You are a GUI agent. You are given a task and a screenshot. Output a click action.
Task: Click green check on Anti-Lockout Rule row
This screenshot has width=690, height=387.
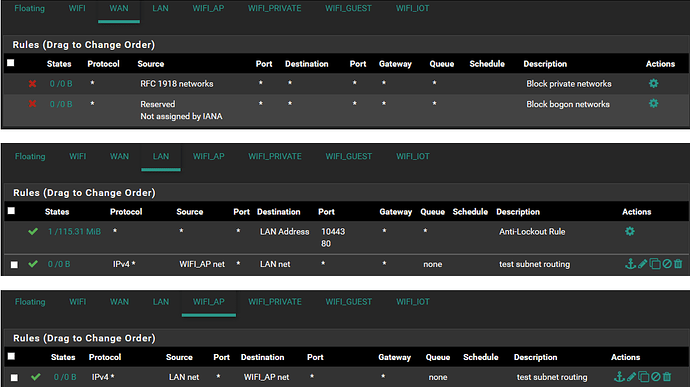[33, 231]
